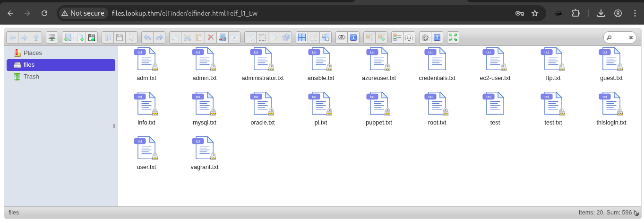
Task: Open the Help question mark icon
Action: point(437,37)
